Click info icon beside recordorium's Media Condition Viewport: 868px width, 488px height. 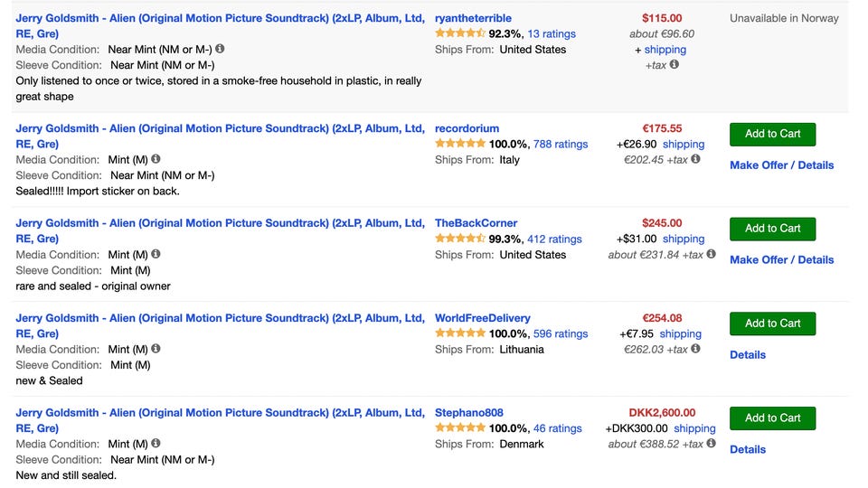click(x=156, y=159)
